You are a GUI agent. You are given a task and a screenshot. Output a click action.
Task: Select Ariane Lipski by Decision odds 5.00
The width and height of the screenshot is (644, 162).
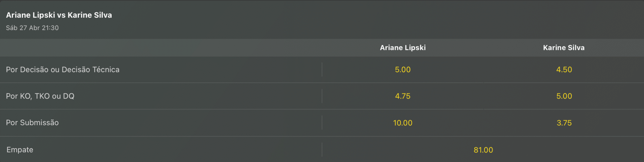coord(403,70)
